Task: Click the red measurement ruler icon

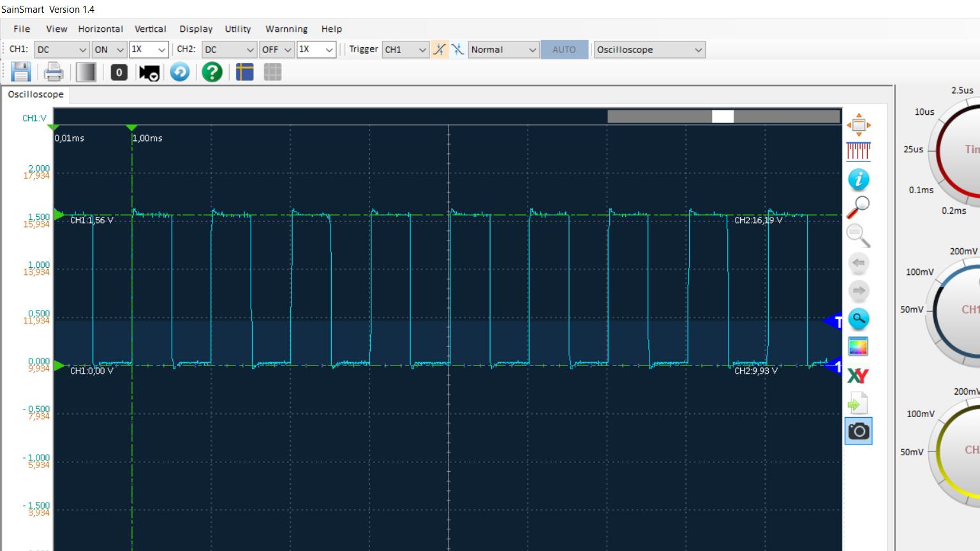Action: pos(859,151)
